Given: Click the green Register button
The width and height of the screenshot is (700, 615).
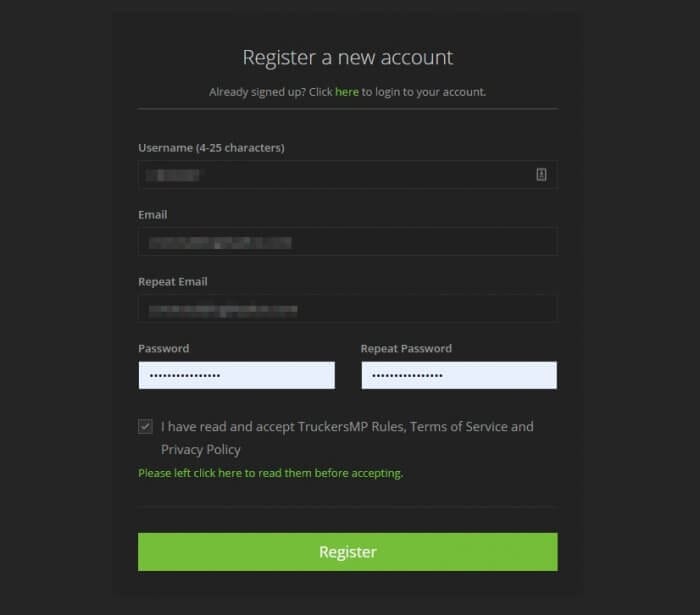Looking at the screenshot, I should [347, 552].
